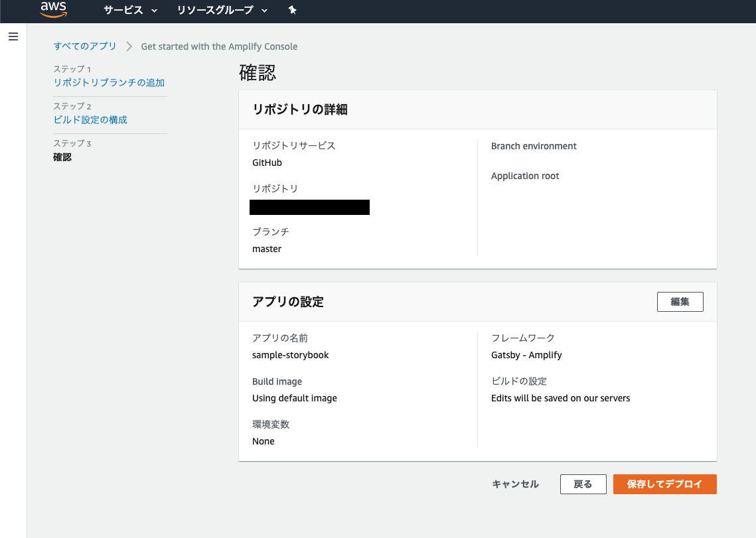Go to すべてのアプリ breadcrumb link

(x=85, y=46)
